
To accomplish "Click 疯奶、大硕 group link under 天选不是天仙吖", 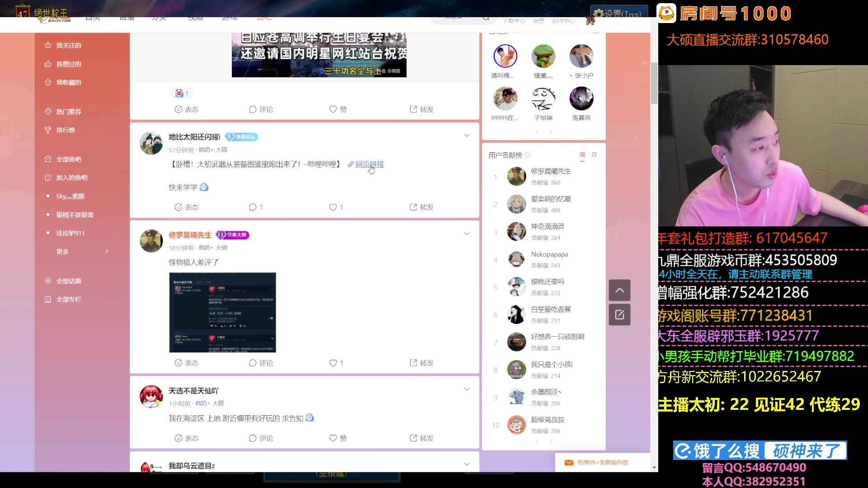I will [x=209, y=404].
